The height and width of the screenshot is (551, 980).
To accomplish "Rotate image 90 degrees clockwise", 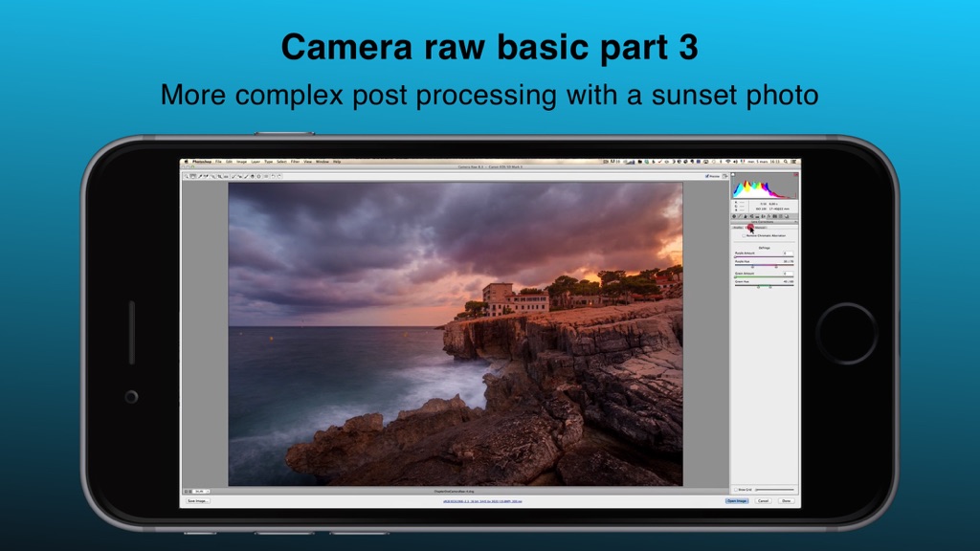I will click(x=279, y=176).
